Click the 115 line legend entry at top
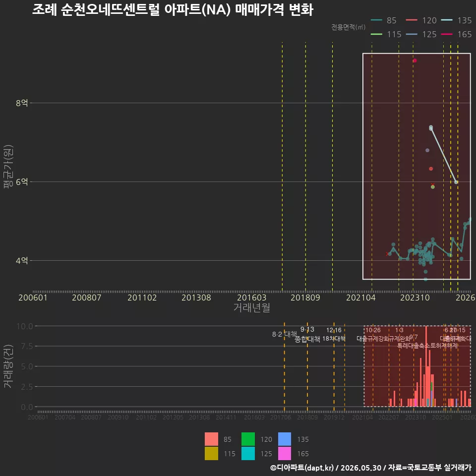Viewport: 476px width, 476px height. [x=386, y=34]
